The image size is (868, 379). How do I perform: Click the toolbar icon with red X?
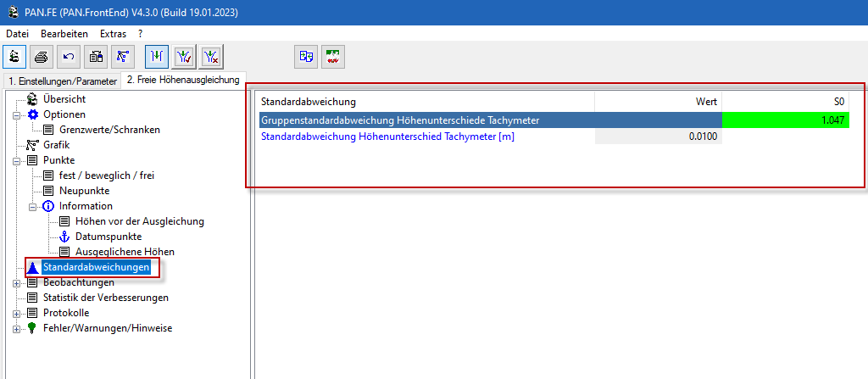(211, 57)
